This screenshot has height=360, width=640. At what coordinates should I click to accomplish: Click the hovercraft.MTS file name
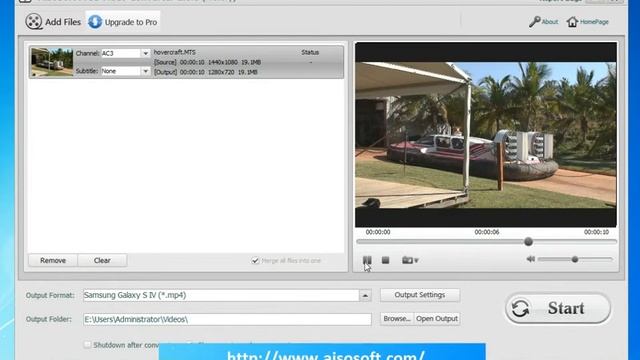(175, 52)
